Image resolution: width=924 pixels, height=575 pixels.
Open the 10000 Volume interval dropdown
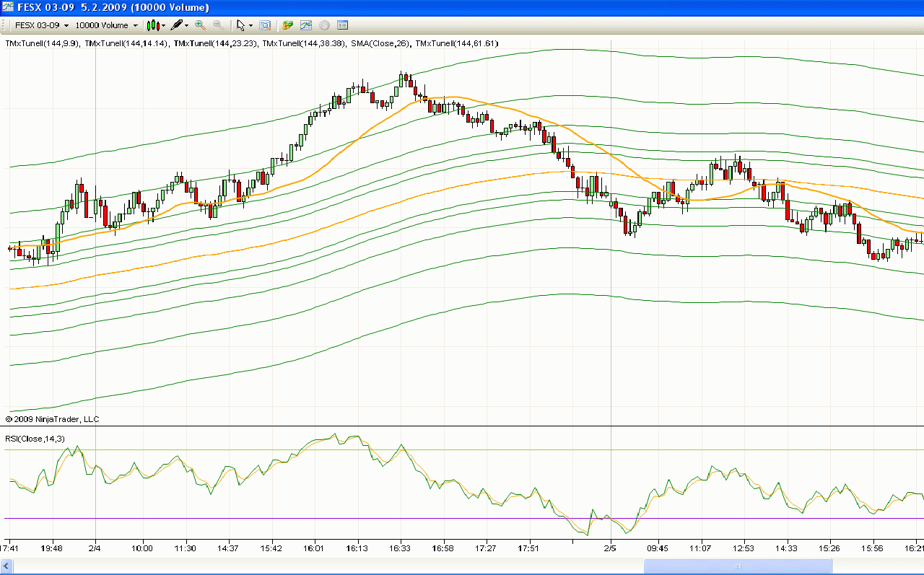(x=105, y=25)
